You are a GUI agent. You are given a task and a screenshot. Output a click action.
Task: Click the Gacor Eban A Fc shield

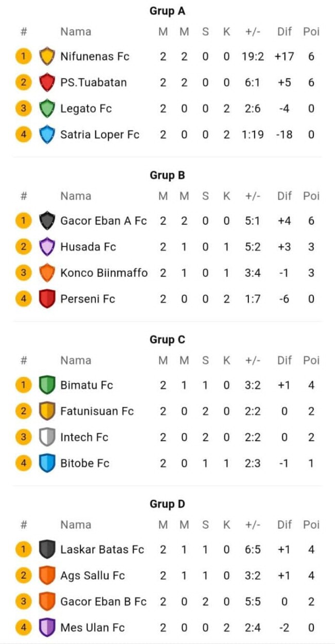click(47, 221)
